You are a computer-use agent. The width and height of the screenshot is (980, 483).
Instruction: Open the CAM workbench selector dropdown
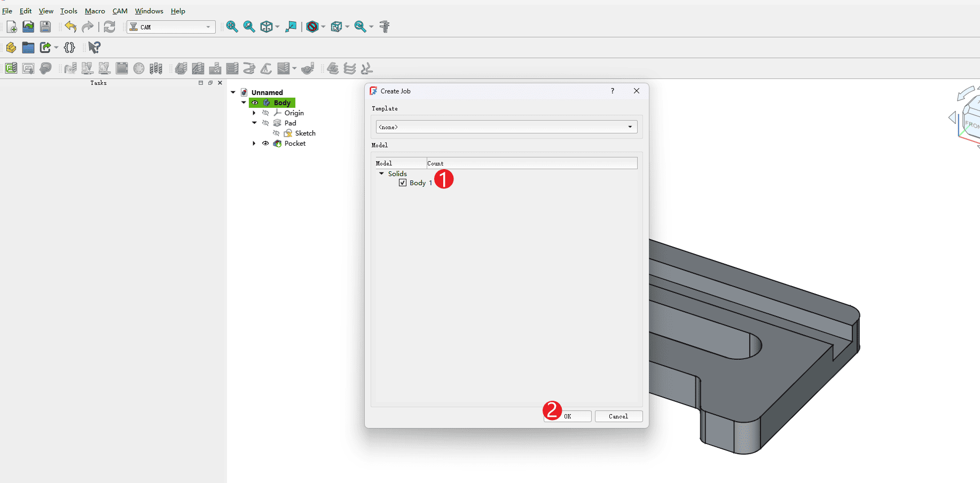pos(171,27)
